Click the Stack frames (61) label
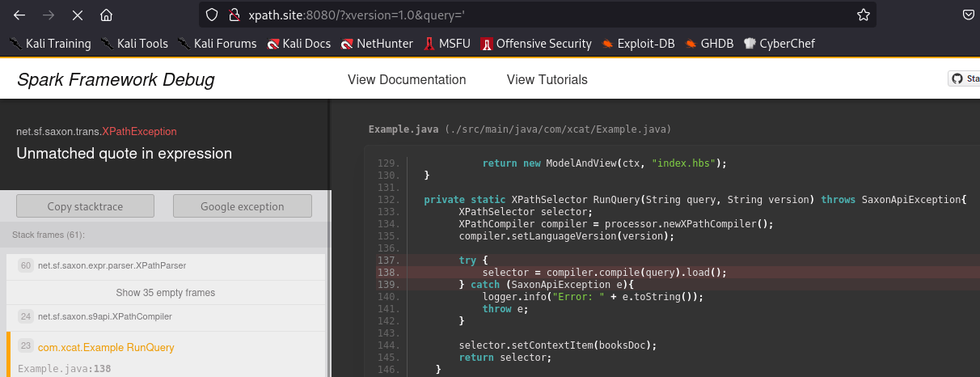The height and width of the screenshot is (377, 980). pyautogui.click(x=49, y=235)
